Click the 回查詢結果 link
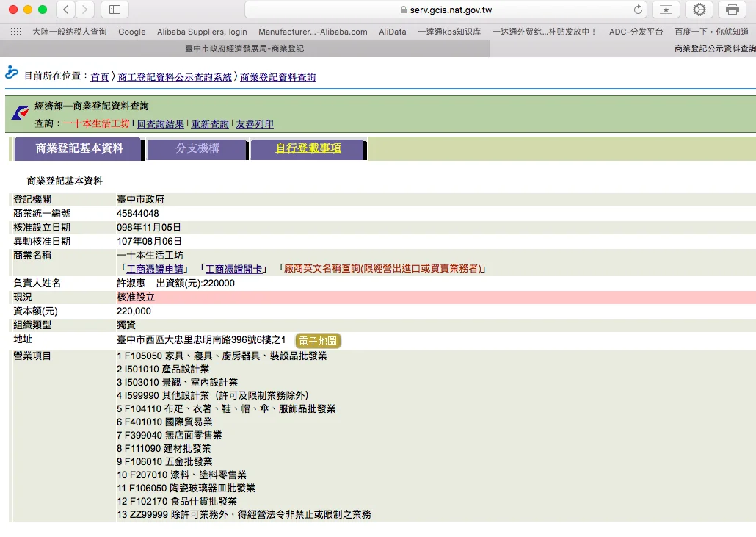The width and height of the screenshot is (756, 537). (161, 124)
